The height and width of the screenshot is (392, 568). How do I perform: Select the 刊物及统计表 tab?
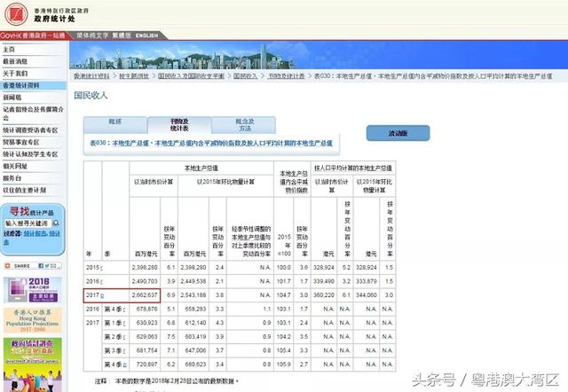click(179, 125)
